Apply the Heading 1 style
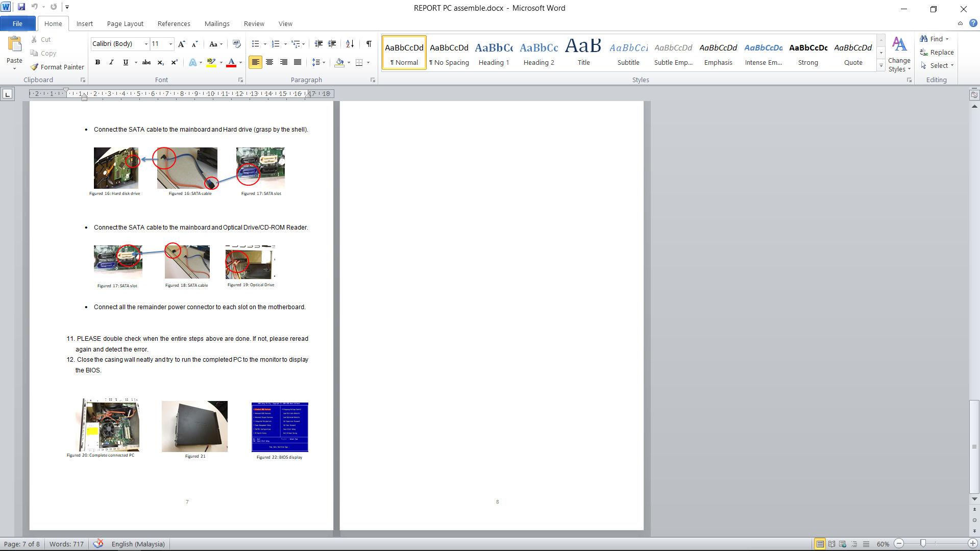 pyautogui.click(x=494, y=53)
